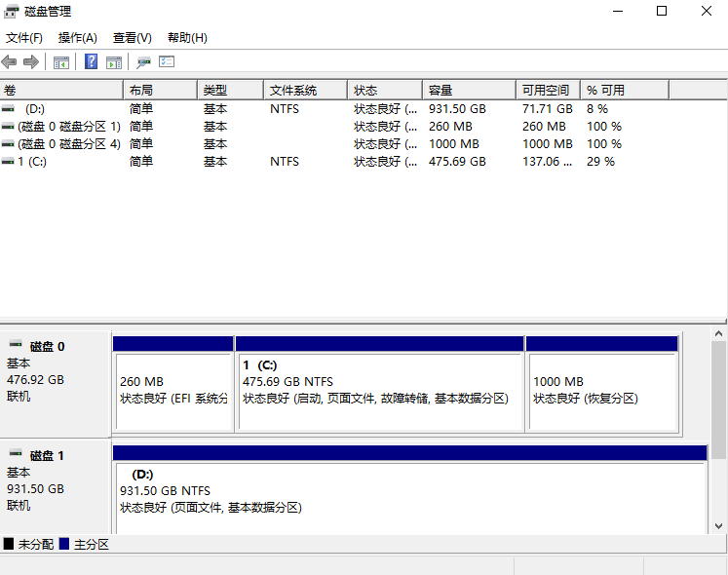Click the 磁盘 0 disk icon
This screenshot has width=728, height=575.
point(16,344)
